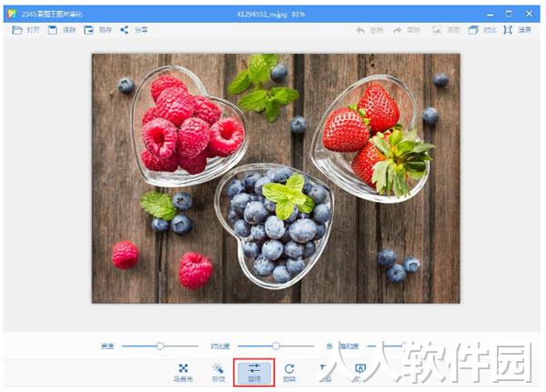
Task: Switch to full-screen view via 满屏 icon
Action: pos(508,30)
